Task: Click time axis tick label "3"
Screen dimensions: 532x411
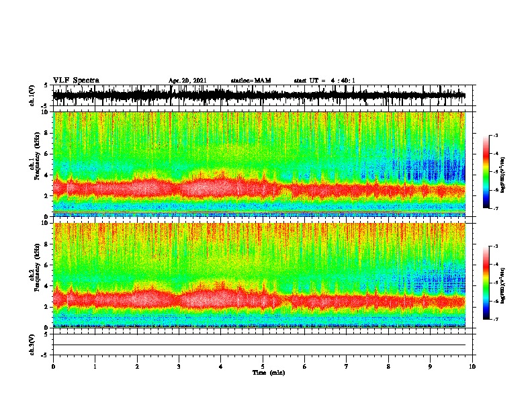Action: 179,367
